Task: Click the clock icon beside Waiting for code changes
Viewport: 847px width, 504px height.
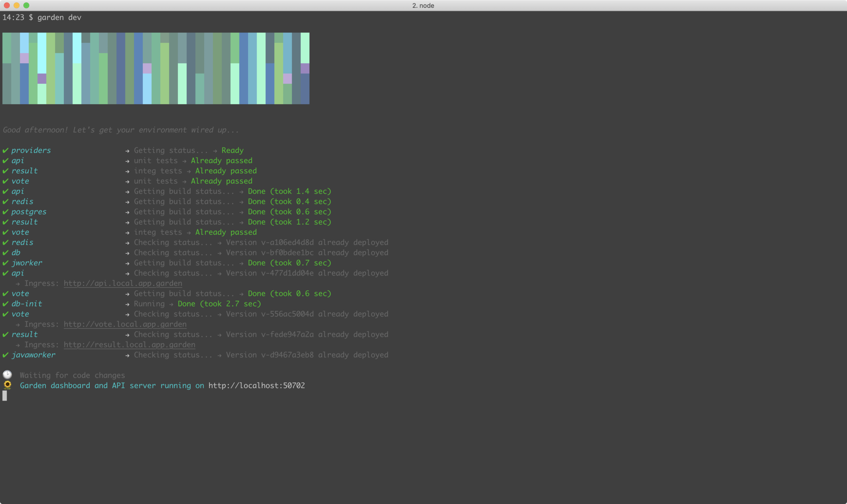Action: click(7, 374)
